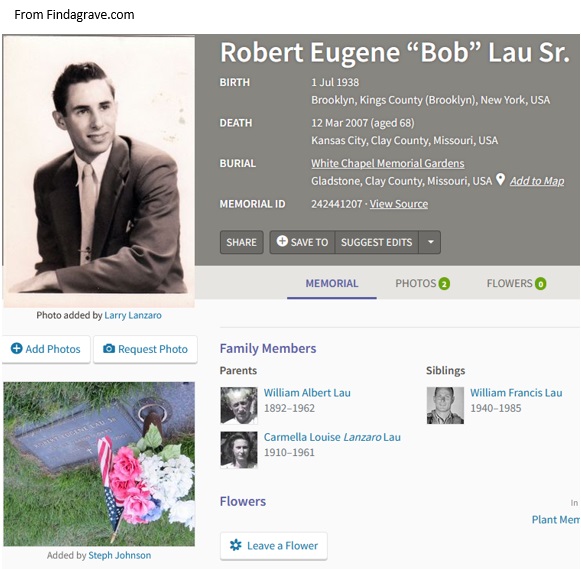581x569 pixels.
Task: Click the birth date 1 Jul 1938
Action: [335, 82]
